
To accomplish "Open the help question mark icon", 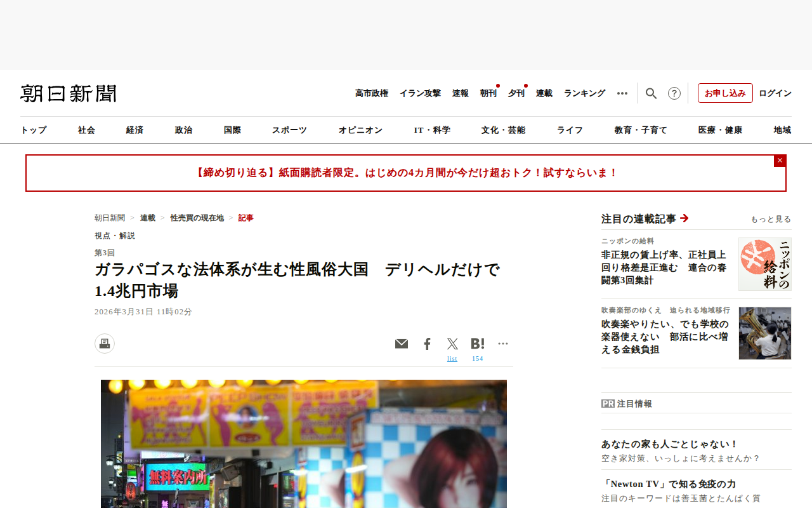I will tap(674, 93).
